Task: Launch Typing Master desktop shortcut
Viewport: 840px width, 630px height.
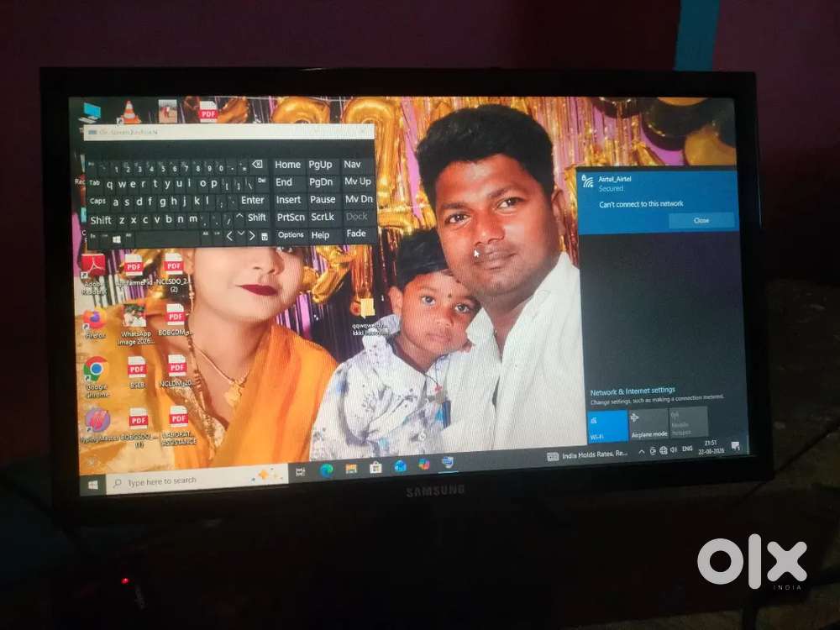Action: 98,426
